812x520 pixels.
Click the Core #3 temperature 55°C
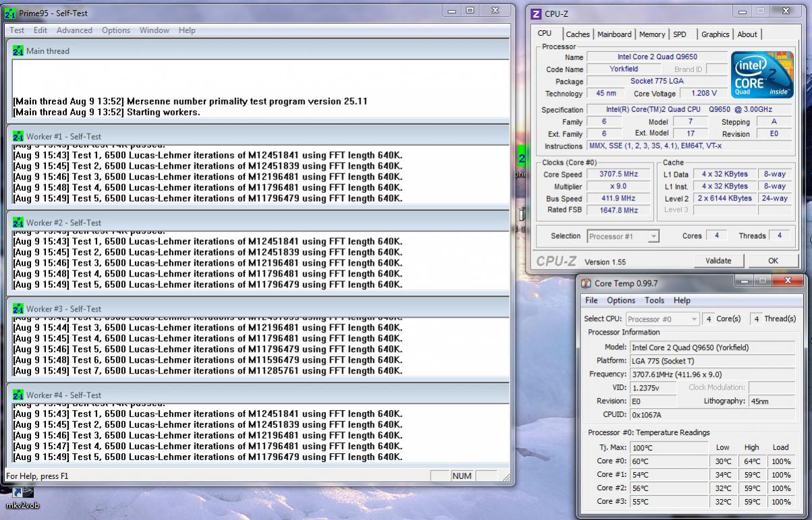(x=668, y=502)
